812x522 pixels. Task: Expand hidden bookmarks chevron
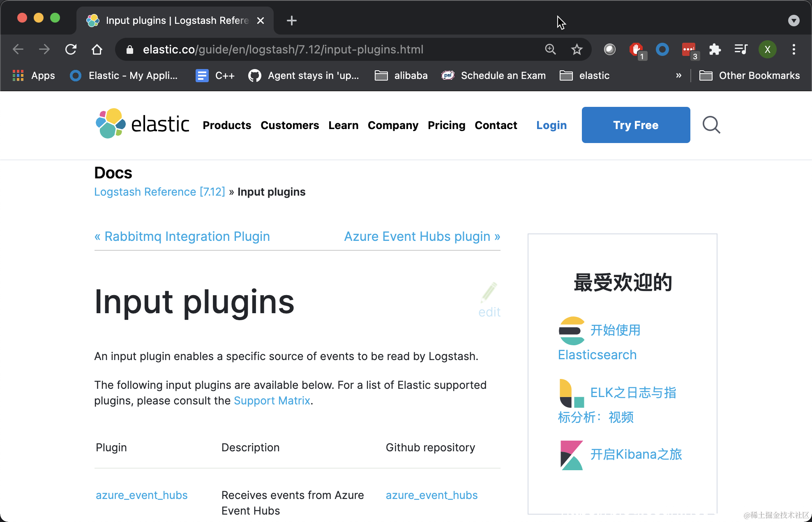coord(678,76)
